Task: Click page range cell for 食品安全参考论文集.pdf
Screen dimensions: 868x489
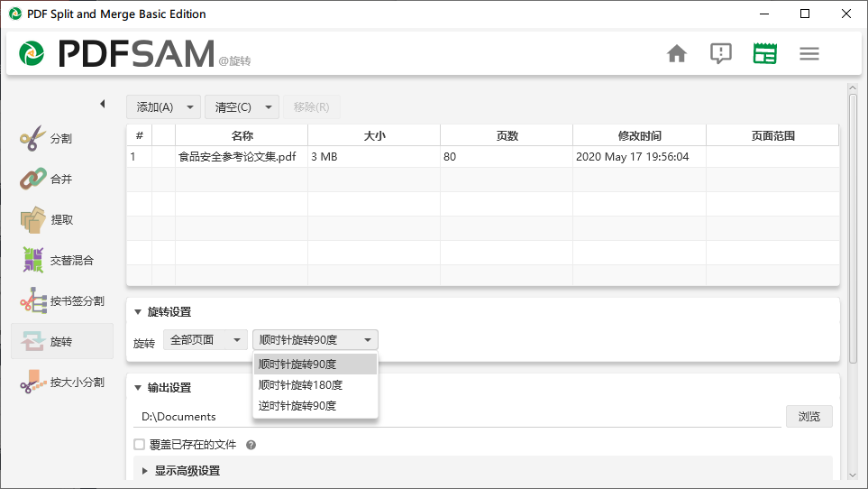Action: coord(772,157)
